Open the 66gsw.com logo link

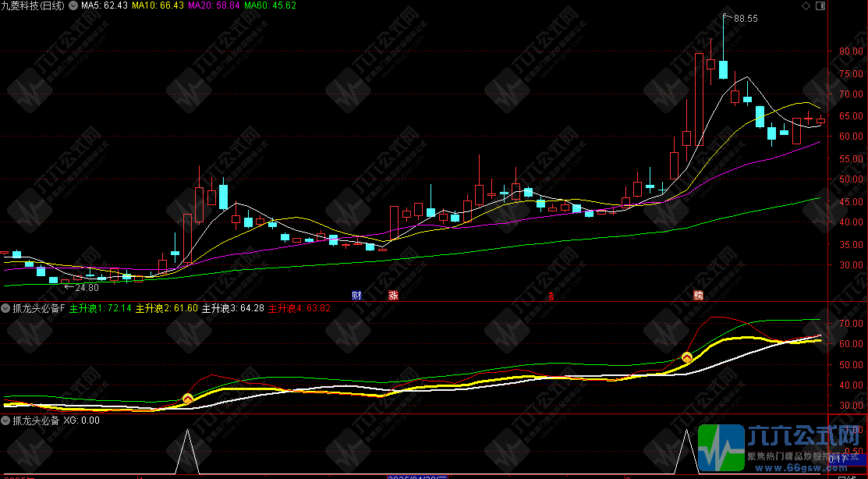[x=780, y=449]
